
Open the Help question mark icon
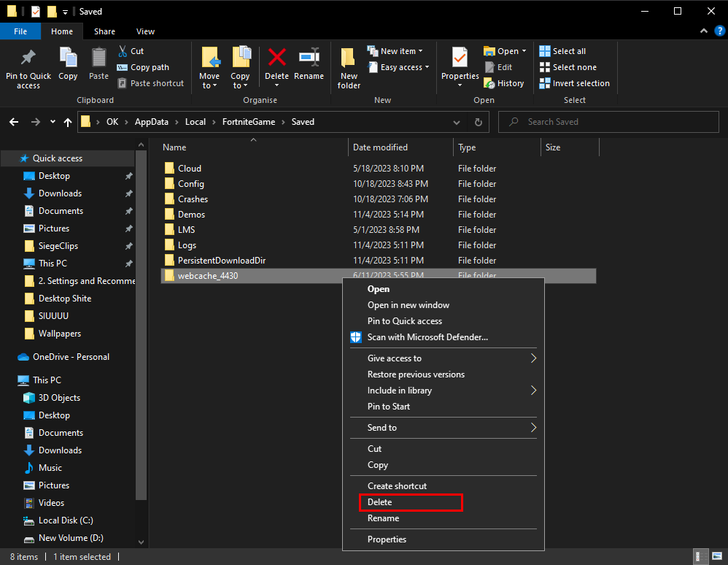tap(719, 31)
